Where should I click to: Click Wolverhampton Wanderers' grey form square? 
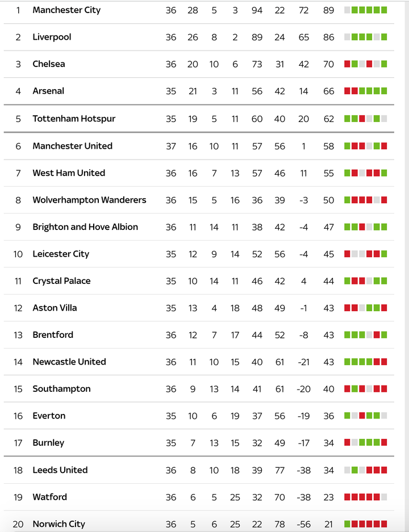pyautogui.click(x=377, y=200)
